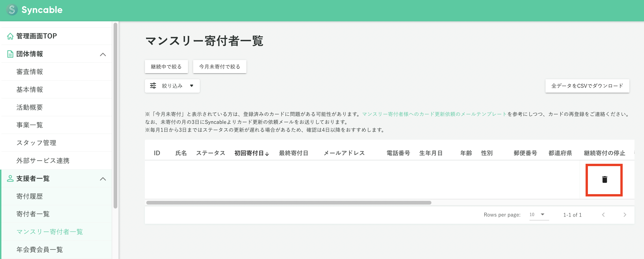644x259 pixels.
Task: Click the Syncable logo icon
Action: coord(12,10)
